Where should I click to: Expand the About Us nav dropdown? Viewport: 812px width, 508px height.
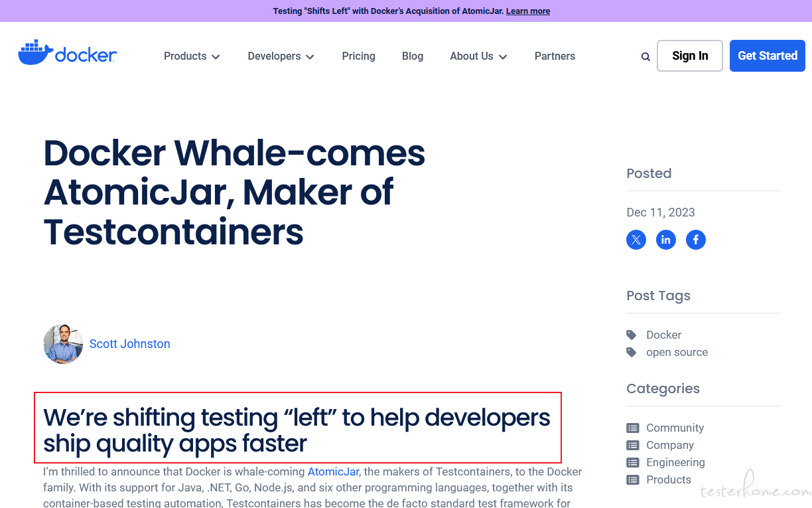(478, 56)
